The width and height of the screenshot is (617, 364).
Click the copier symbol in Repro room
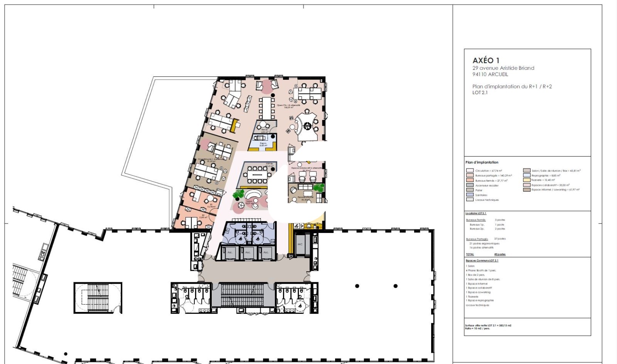pyautogui.click(x=260, y=138)
